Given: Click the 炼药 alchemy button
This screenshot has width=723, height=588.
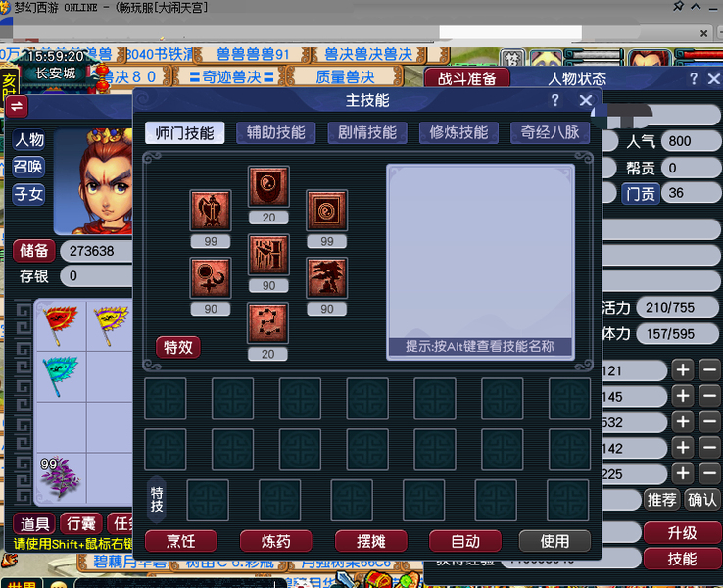Looking at the screenshot, I should (276, 541).
